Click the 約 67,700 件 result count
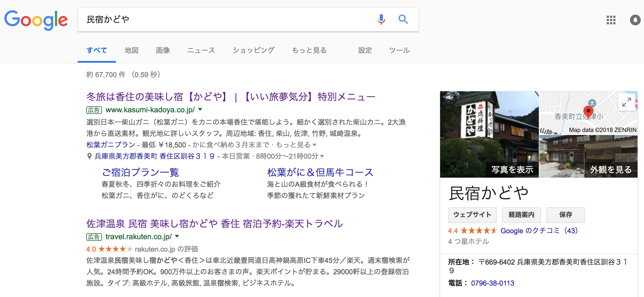Viewport: 644px width, 297px height. [123, 75]
